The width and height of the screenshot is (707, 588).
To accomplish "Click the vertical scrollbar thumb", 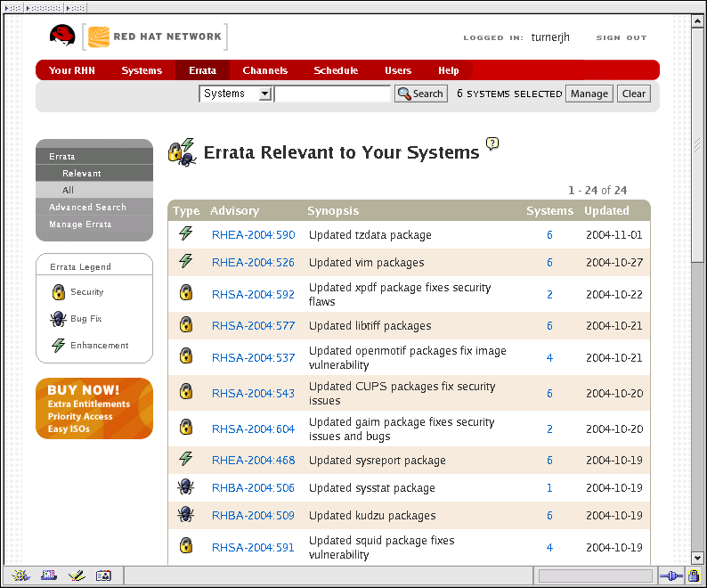I will (697, 144).
